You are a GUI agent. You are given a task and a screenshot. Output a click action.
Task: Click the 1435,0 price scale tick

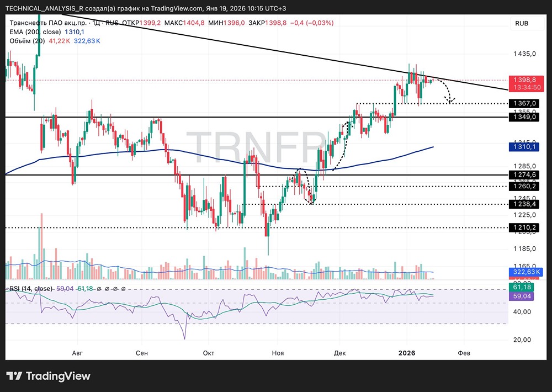[524, 54]
